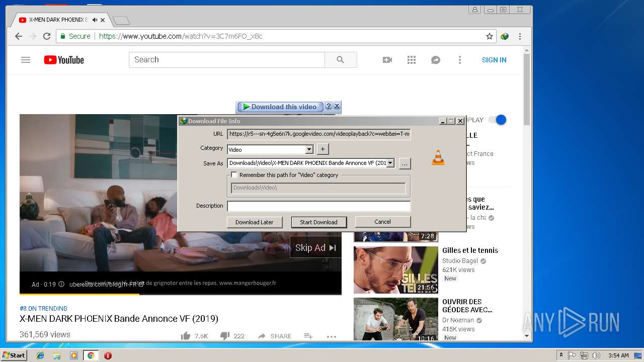Click the help question mark on download bar
This screenshot has height=362, width=644.
tap(329, 106)
